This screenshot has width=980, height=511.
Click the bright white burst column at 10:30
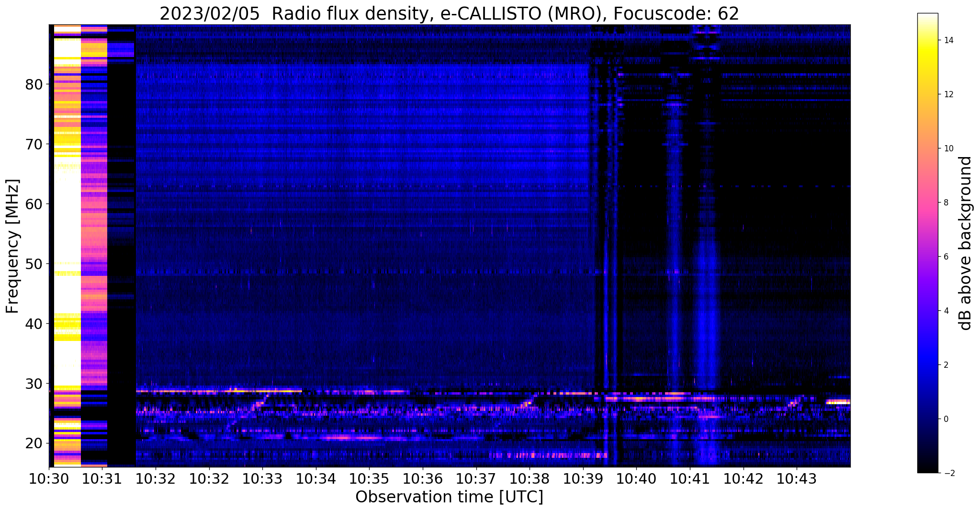(x=67, y=246)
